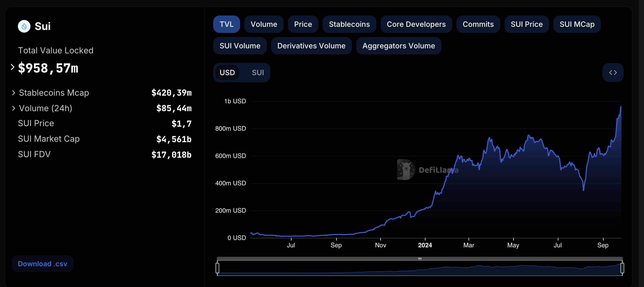Toggle Aggregators Volume series

pos(398,46)
